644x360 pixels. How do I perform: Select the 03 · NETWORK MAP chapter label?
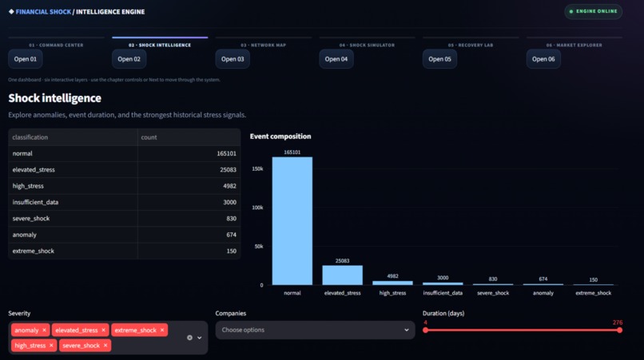(263, 45)
